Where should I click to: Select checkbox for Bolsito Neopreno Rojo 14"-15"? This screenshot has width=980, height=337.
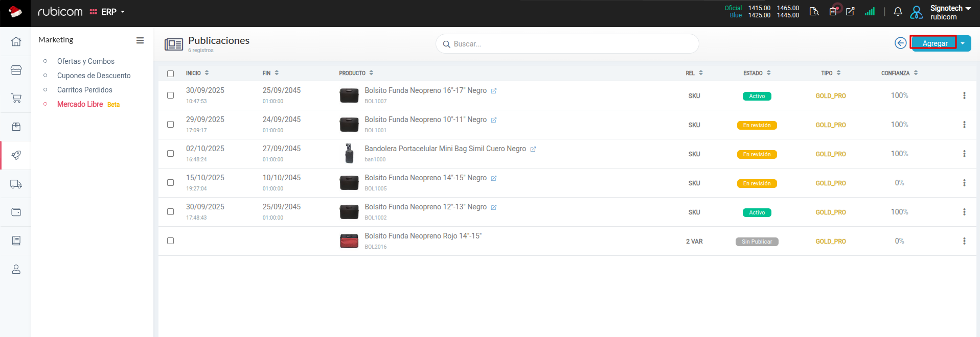[x=171, y=241]
